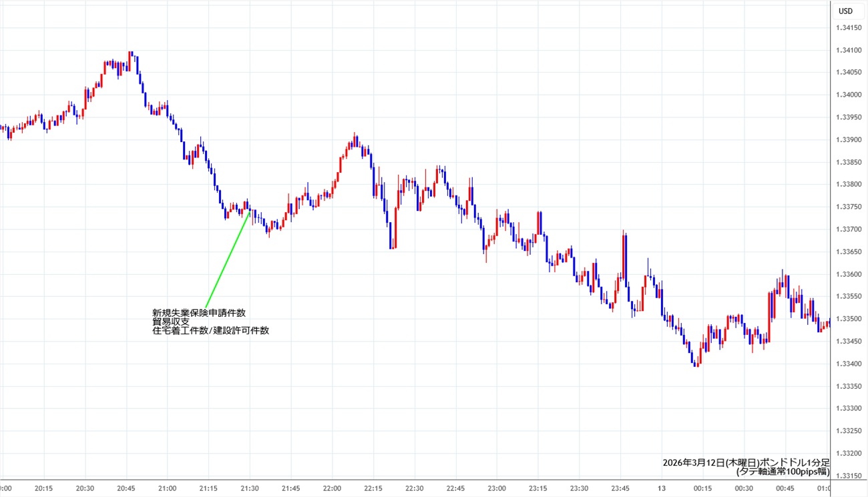Click the 1.33750 price axis label
This screenshot has width=868, height=497.
(848, 207)
